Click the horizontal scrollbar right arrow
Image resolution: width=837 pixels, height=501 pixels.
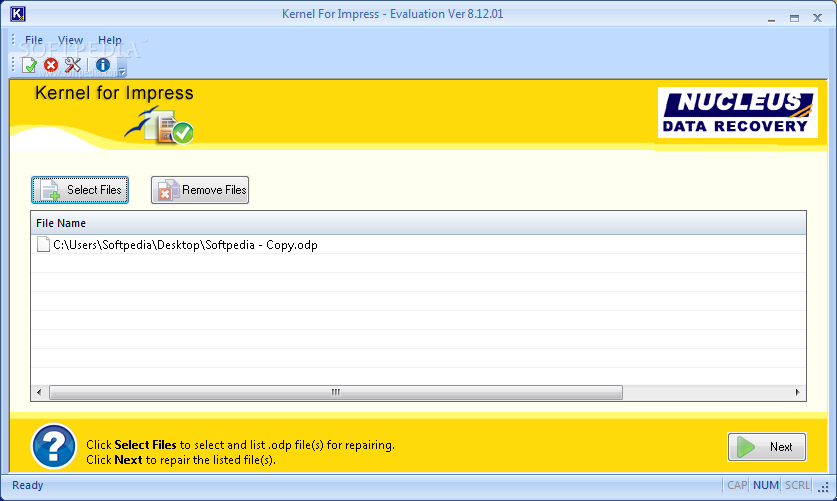tap(797, 392)
